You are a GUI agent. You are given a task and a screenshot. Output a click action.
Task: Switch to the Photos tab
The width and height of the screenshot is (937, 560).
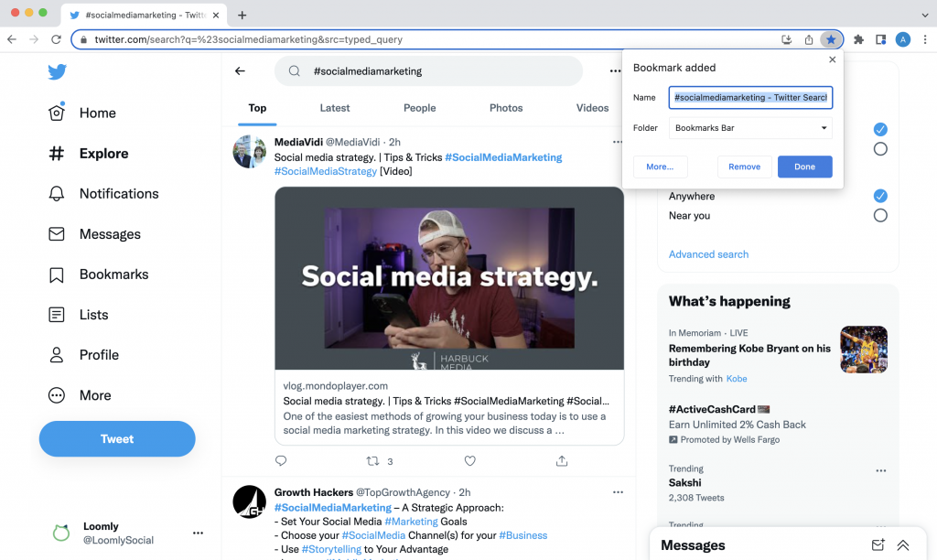(x=506, y=107)
